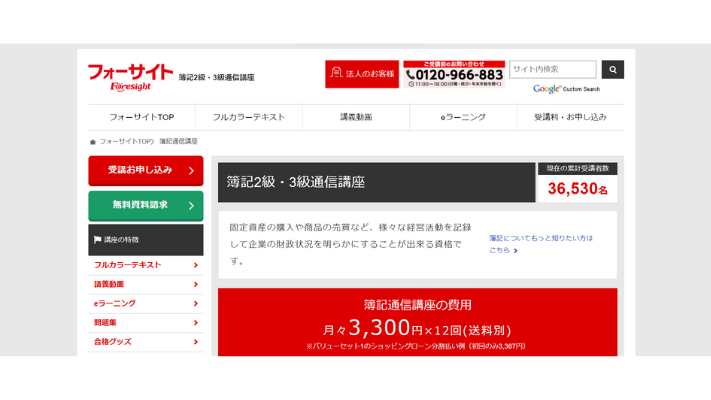Click chevron next to sidebar eラーニング
711x400 pixels.
196,303
